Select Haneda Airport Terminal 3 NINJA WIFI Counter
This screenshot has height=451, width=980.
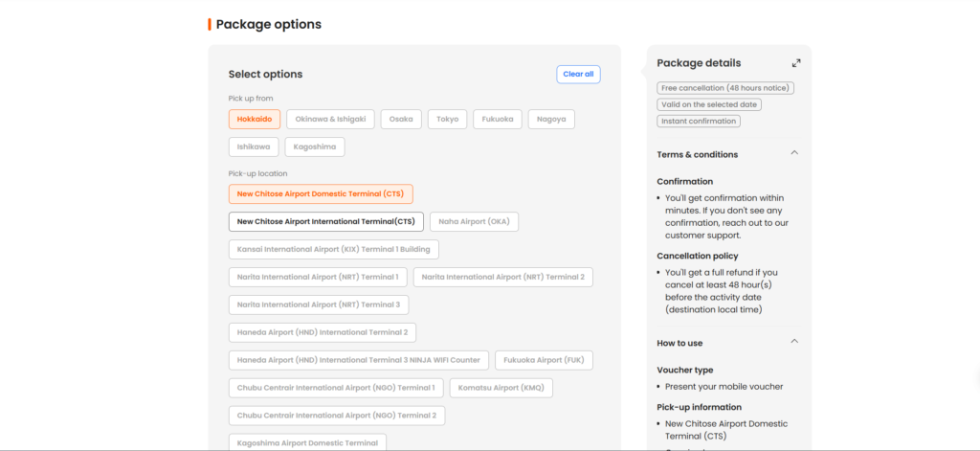tap(359, 361)
